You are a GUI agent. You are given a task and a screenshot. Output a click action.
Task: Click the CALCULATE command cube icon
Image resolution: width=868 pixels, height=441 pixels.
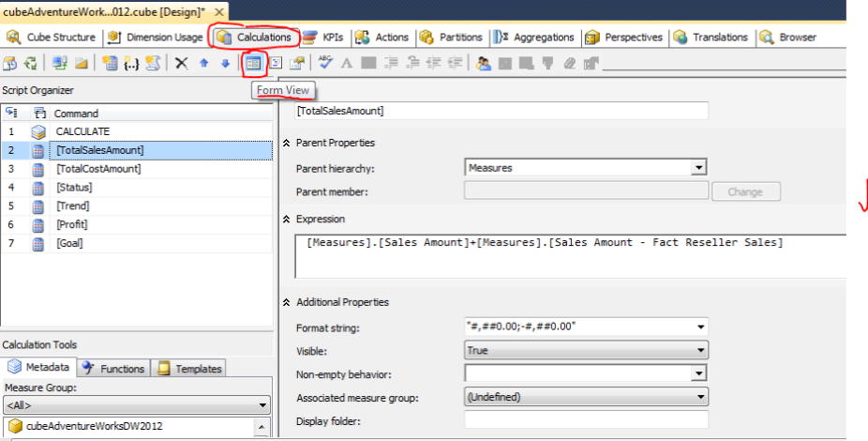pyautogui.click(x=38, y=132)
